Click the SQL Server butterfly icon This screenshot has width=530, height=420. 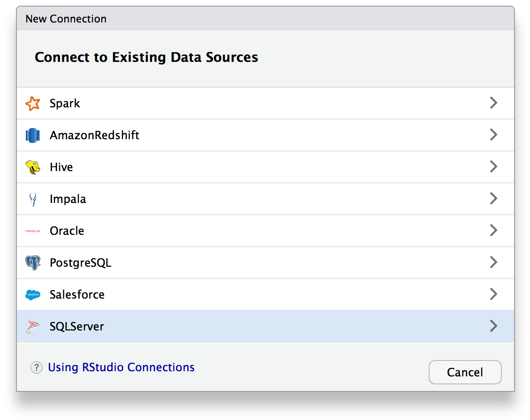[x=32, y=326]
